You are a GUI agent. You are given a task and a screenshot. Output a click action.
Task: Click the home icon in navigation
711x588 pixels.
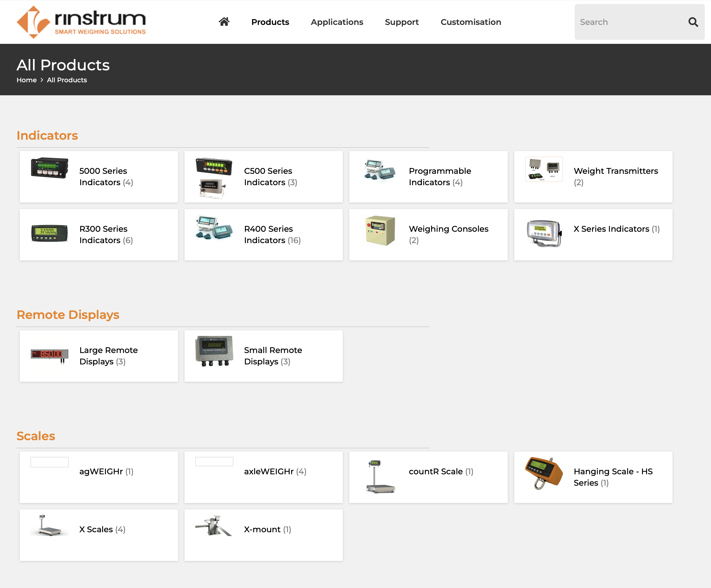(x=224, y=22)
